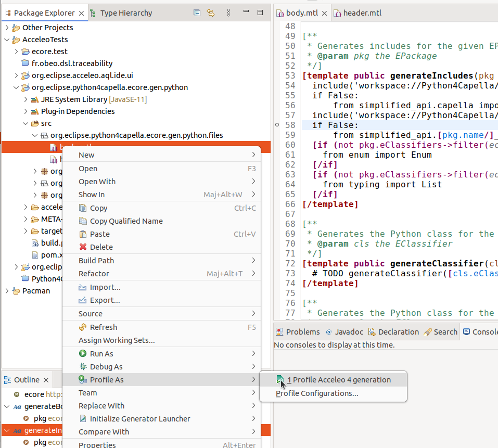Expand the Other Projects working set
Screen dimensions: 498x448
click(7, 28)
